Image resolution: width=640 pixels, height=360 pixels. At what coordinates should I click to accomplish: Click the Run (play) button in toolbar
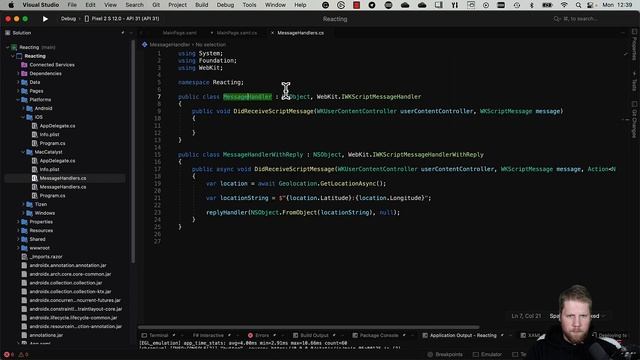(45, 19)
